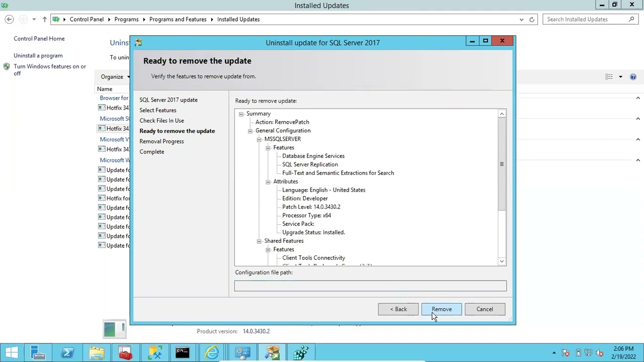Image resolution: width=644 pixels, height=362 pixels.
Task: Click Uninstall a program link
Action: coord(38,56)
